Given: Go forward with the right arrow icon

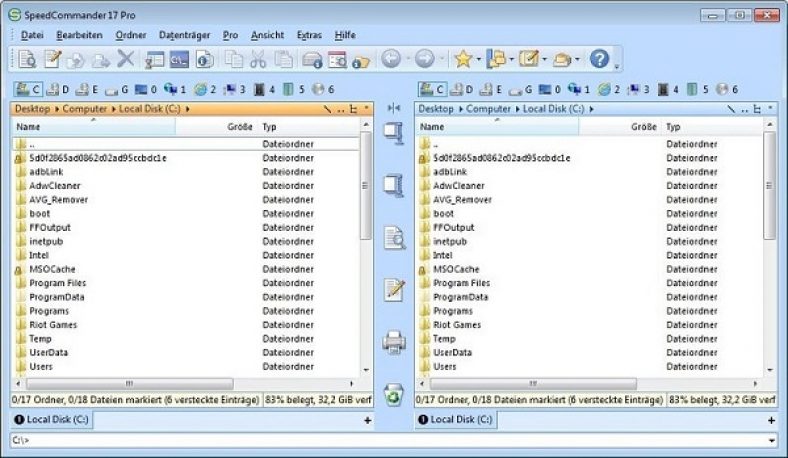Looking at the screenshot, I should click(x=425, y=59).
